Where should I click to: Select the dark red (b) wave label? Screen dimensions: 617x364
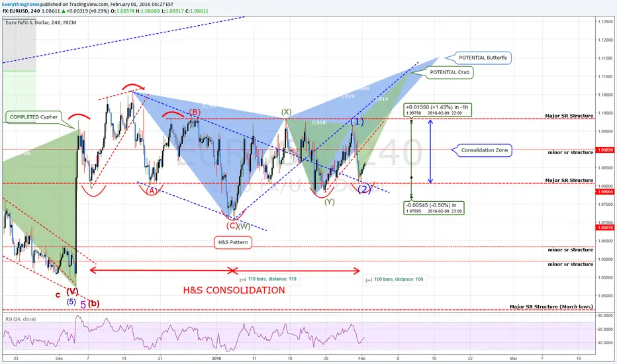point(93,303)
